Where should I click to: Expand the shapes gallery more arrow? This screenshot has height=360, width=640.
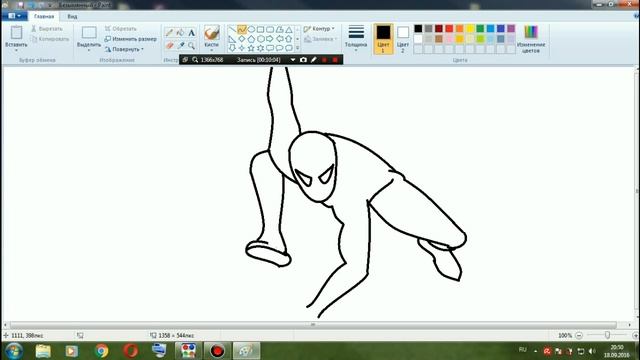[x=297, y=48]
